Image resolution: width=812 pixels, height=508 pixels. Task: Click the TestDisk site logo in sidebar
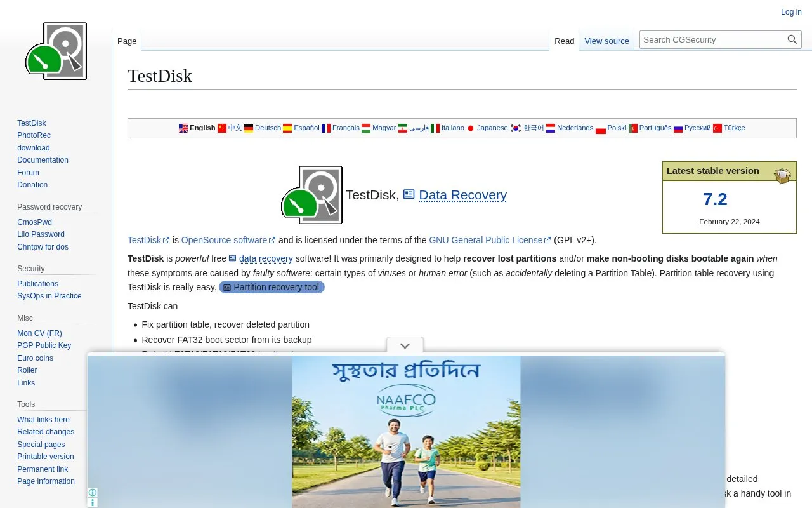(x=56, y=51)
